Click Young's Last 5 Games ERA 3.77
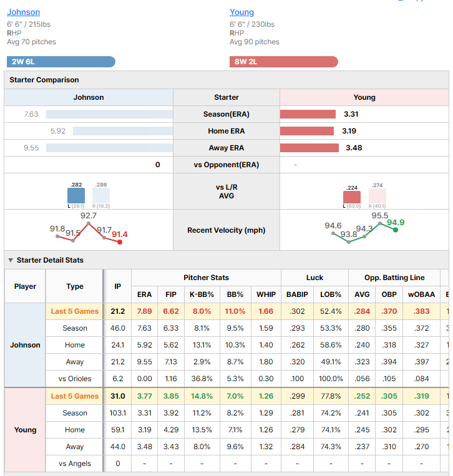453x476 pixels. tap(145, 396)
